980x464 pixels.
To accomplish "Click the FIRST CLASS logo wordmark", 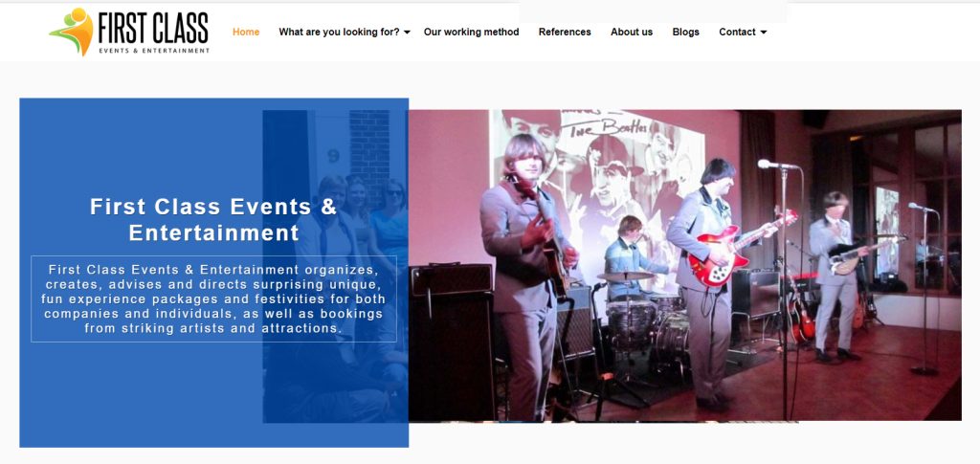I will pos(153,28).
